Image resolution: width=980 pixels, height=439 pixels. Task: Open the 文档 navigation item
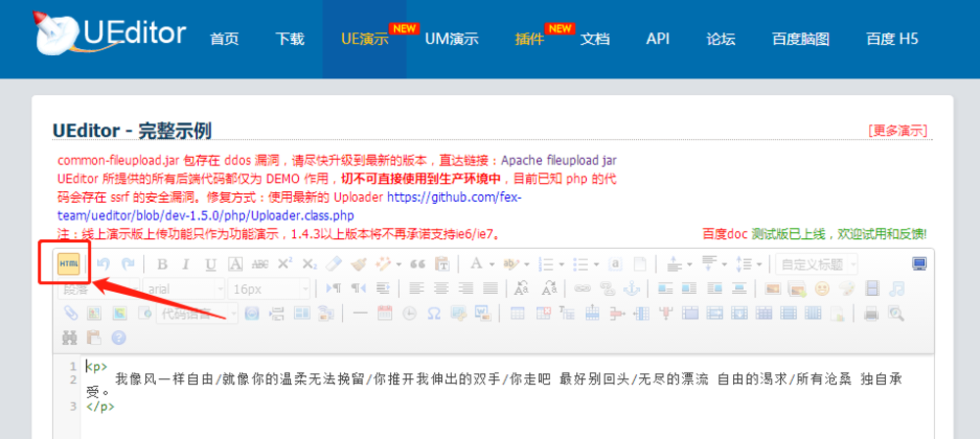(x=595, y=39)
